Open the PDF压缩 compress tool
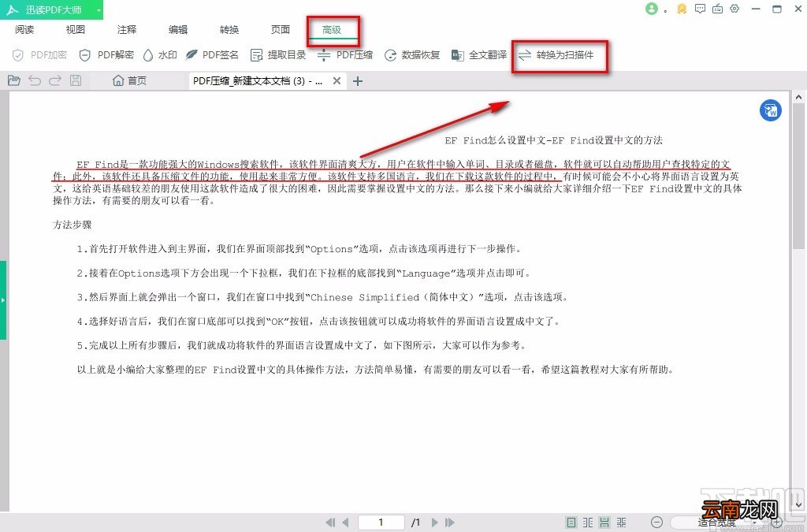 coord(345,54)
